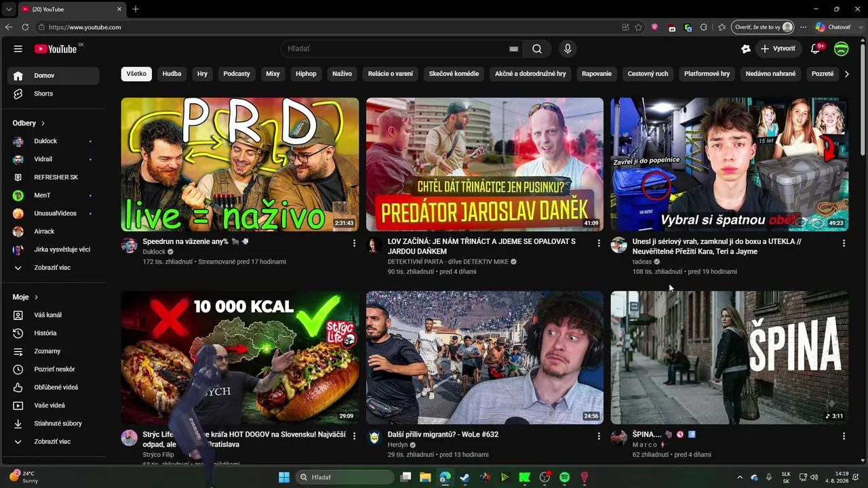Click the Vytvoriť create button
Image resolution: width=868 pixels, height=488 pixels.
coord(778,49)
